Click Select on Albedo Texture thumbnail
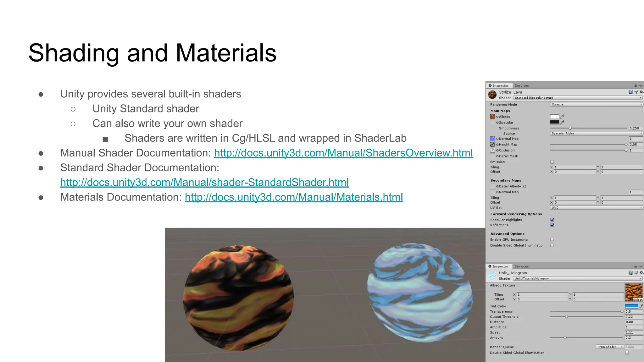 [638, 300]
